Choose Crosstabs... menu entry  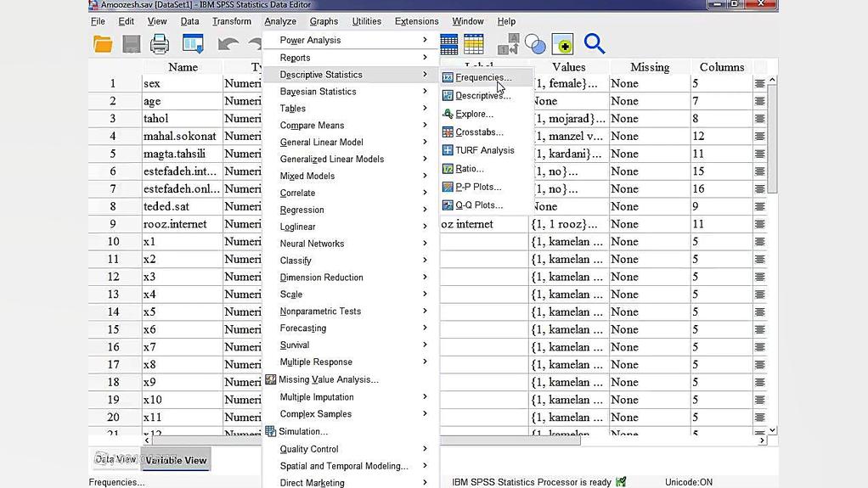point(479,132)
